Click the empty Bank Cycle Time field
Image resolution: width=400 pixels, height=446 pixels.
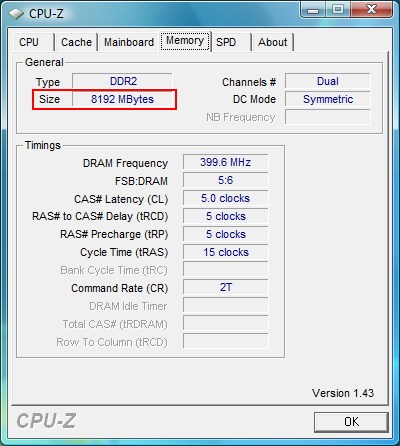click(226, 269)
